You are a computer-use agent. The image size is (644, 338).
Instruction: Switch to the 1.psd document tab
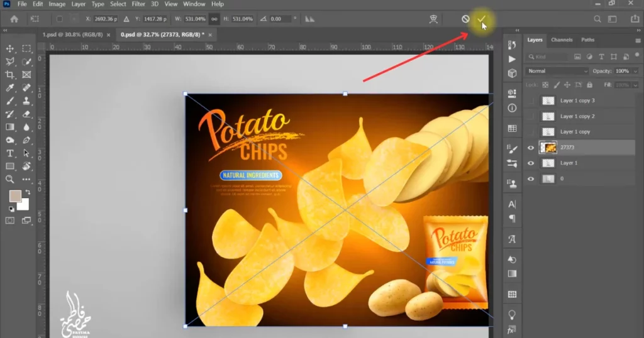[x=72, y=35]
